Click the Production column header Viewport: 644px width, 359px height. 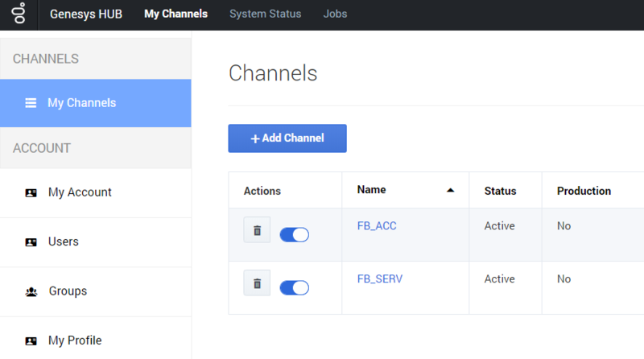coord(584,191)
